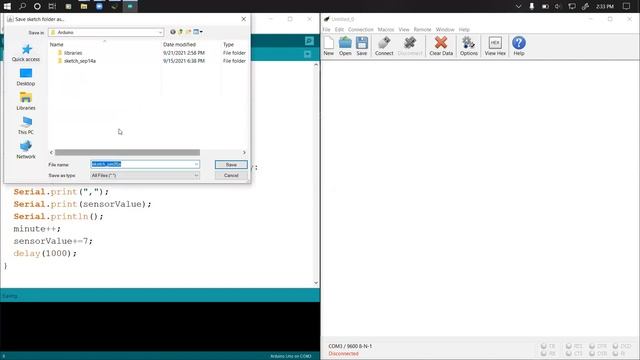Click New icon in CoolTerm toolbar
The width and height of the screenshot is (640, 360).
(x=329, y=46)
